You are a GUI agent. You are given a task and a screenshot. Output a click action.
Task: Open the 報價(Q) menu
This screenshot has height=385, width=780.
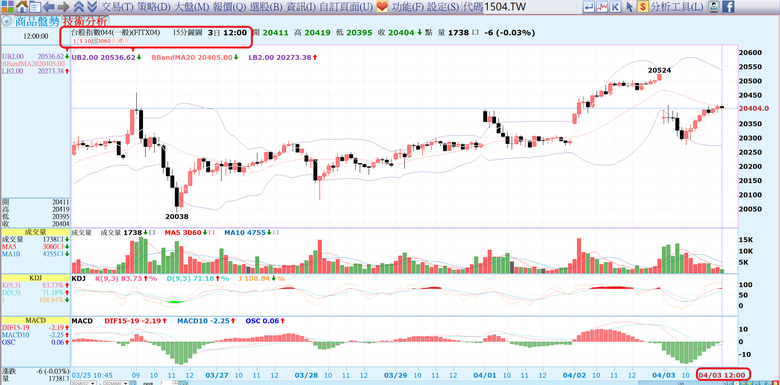click(x=229, y=6)
